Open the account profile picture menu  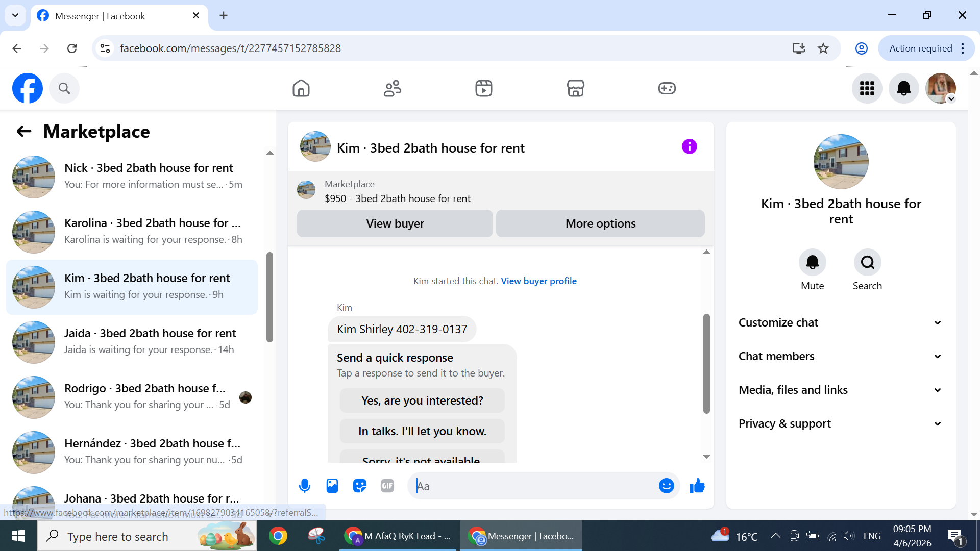(941, 88)
